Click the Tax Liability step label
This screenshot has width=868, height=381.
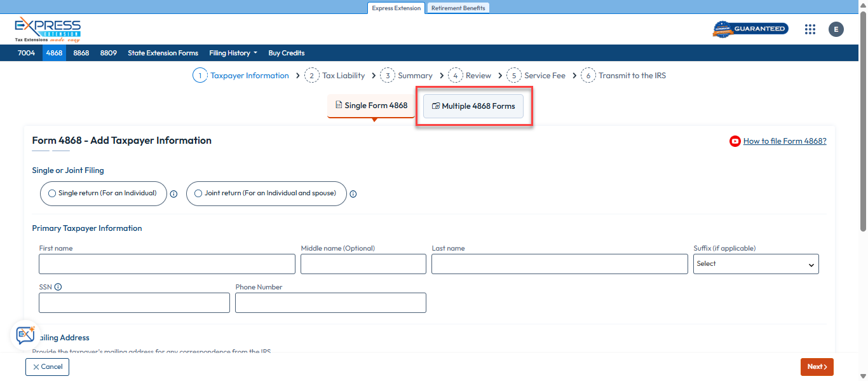344,76
